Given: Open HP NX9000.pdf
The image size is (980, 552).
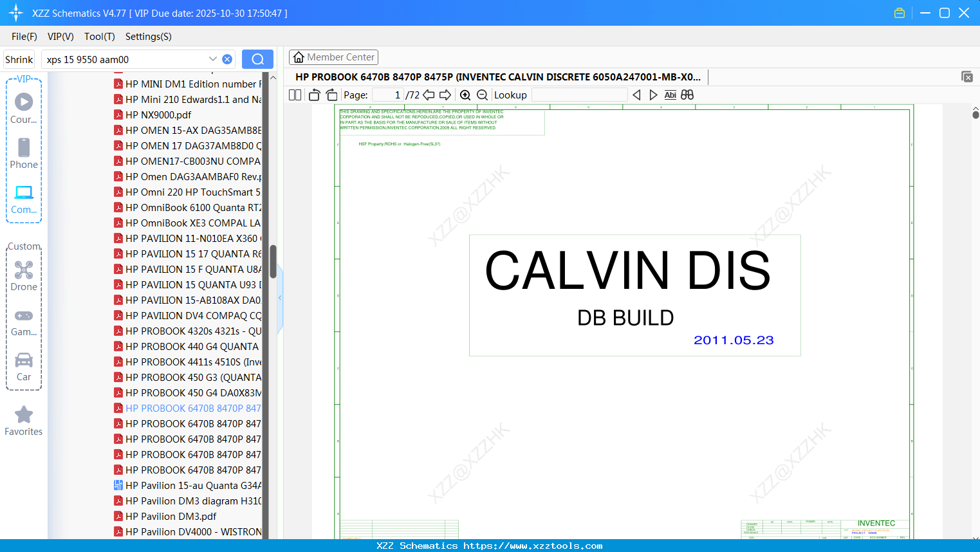Looking at the screenshot, I should [x=153, y=115].
